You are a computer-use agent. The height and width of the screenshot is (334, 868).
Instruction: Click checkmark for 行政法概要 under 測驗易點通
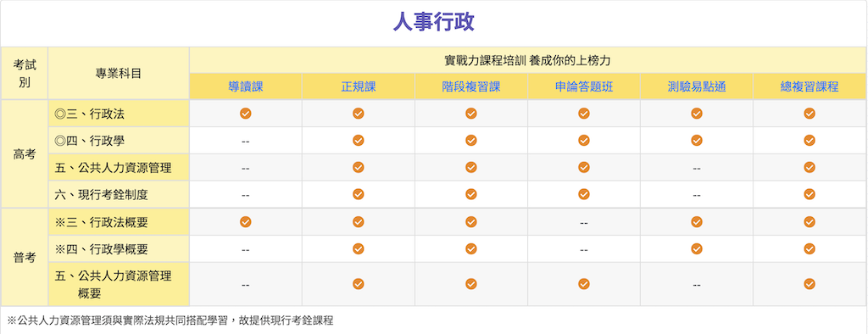click(x=697, y=221)
